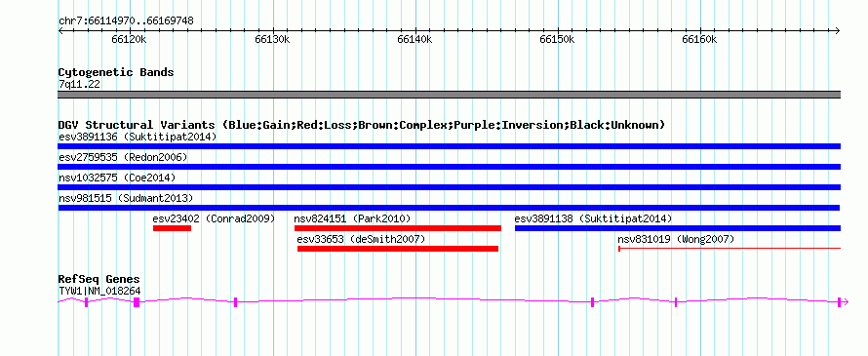Click the 7q11.22 cytogenetic band label

(x=79, y=85)
